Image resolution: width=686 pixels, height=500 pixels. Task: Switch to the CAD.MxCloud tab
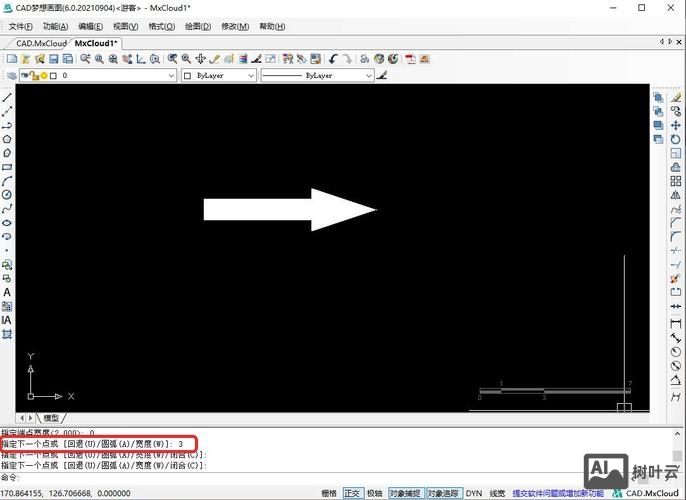click(40, 43)
